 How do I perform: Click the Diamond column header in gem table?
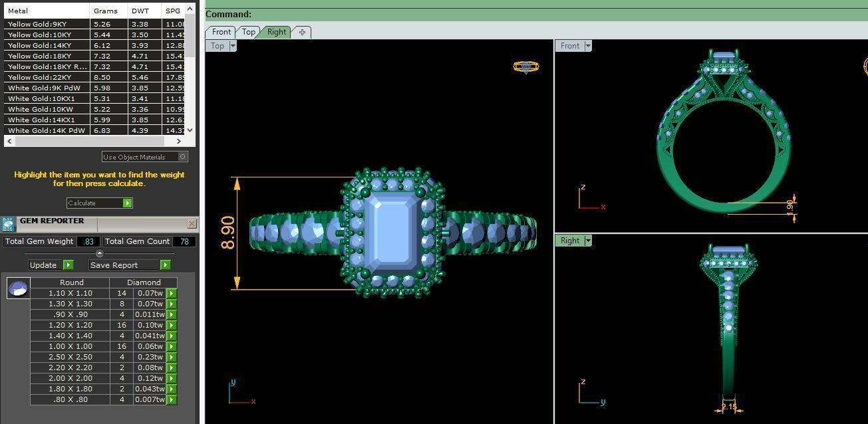144,282
